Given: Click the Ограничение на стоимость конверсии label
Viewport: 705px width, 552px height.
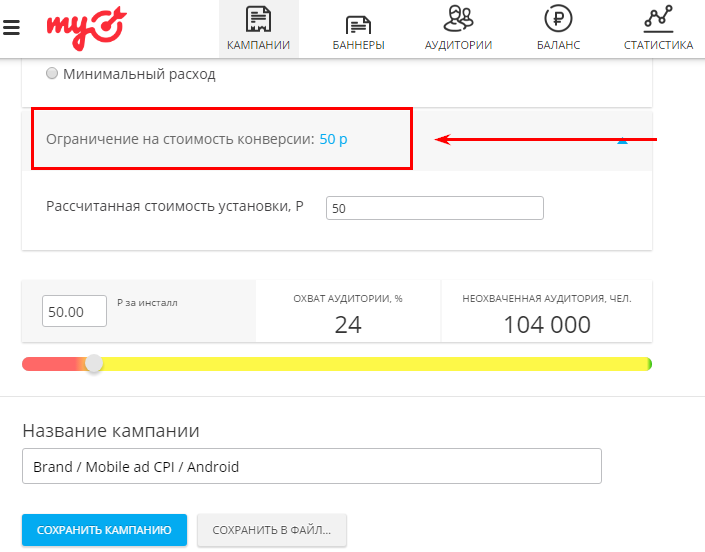Looking at the screenshot, I should coord(180,139).
